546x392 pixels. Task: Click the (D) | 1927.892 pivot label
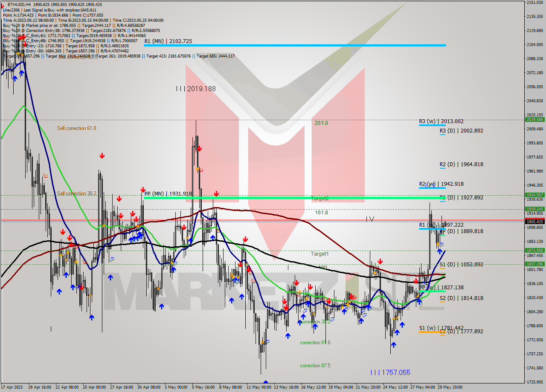(462, 197)
